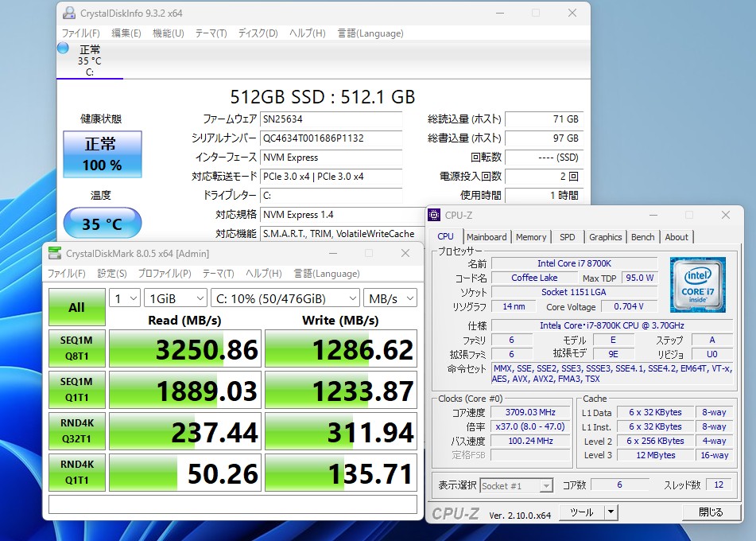Switch to the SPD tab in CPU-Z

tap(567, 237)
